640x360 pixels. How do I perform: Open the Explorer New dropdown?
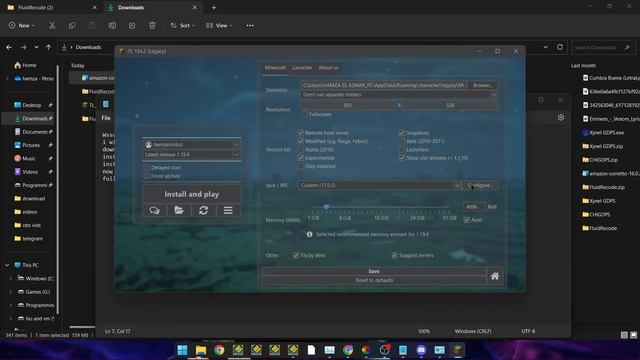point(22,25)
